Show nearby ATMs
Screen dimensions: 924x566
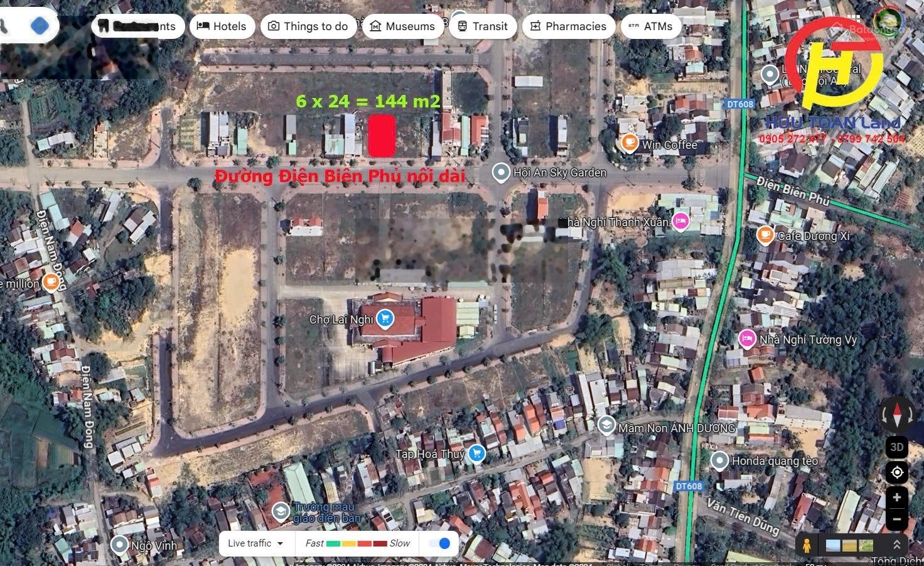coord(650,26)
